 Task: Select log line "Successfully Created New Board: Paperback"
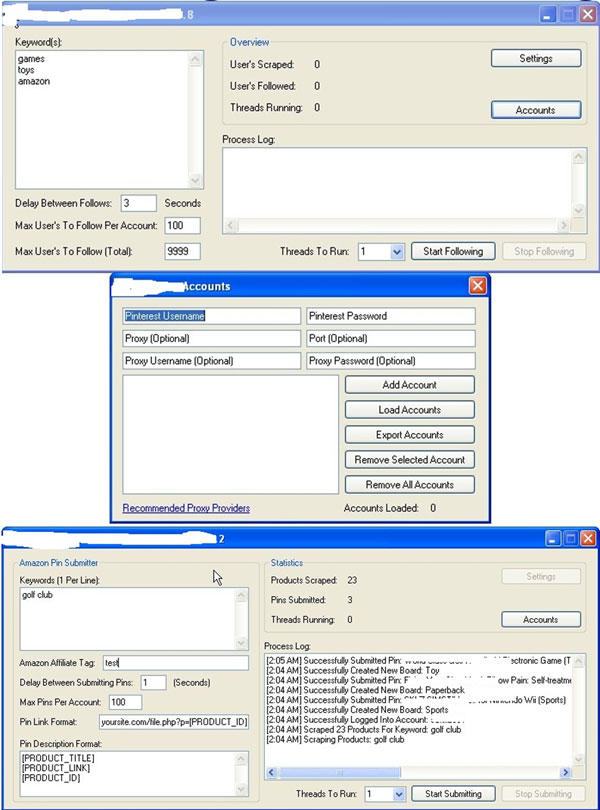[x=365, y=690]
